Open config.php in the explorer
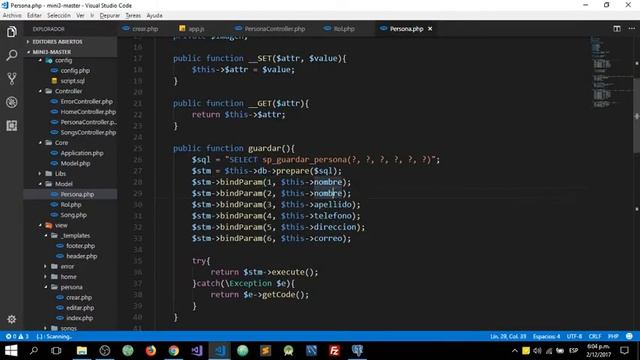 pyautogui.click(x=75, y=71)
